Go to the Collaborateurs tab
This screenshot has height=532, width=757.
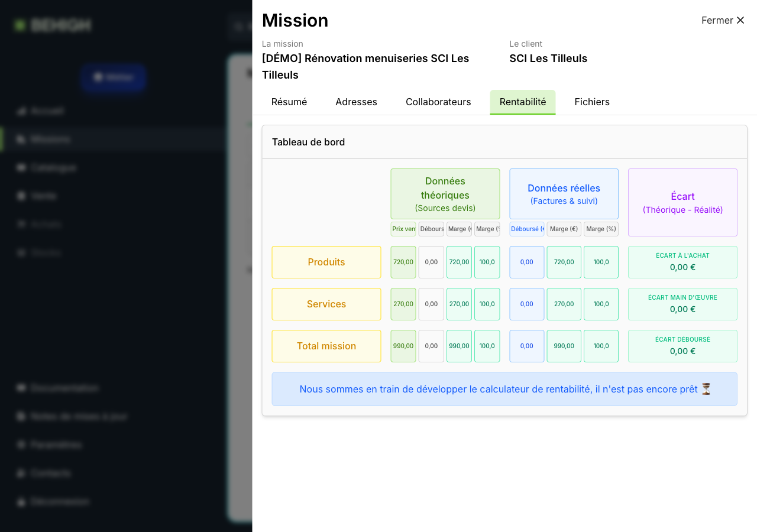click(438, 102)
